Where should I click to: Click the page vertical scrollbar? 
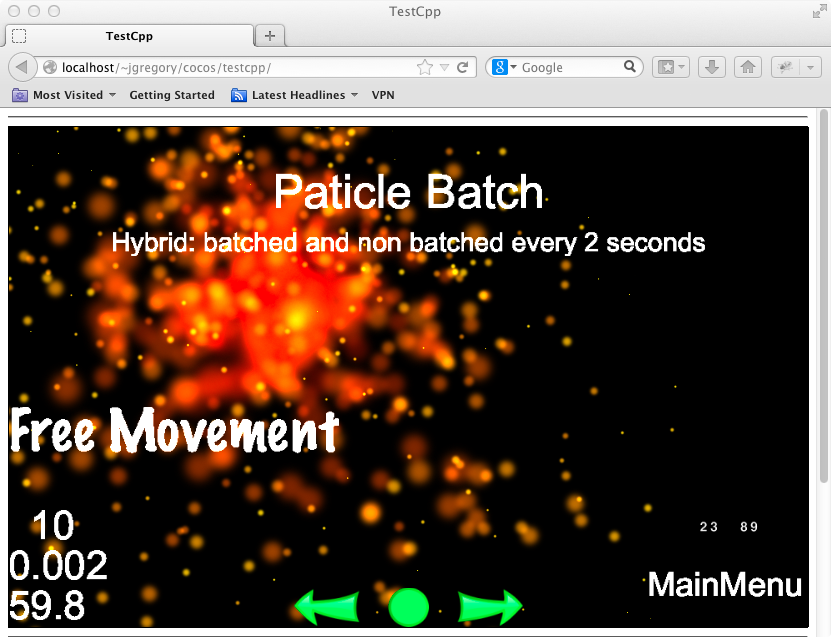click(x=824, y=295)
